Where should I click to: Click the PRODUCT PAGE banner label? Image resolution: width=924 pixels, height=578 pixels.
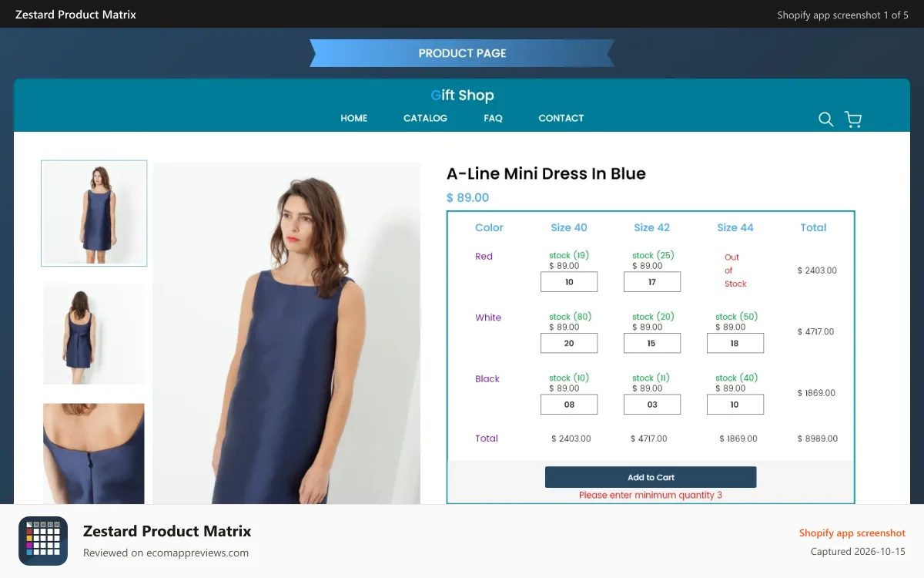click(x=462, y=53)
